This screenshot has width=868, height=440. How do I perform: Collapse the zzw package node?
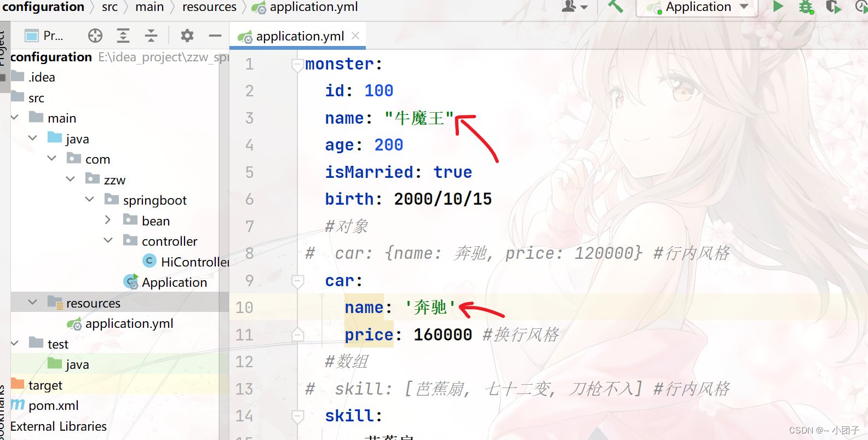[71, 179]
